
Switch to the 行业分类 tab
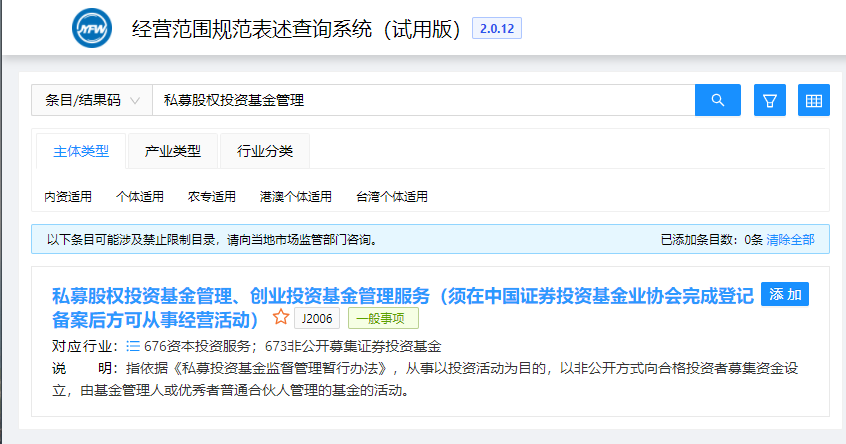pyautogui.click(x=264, y=151)
